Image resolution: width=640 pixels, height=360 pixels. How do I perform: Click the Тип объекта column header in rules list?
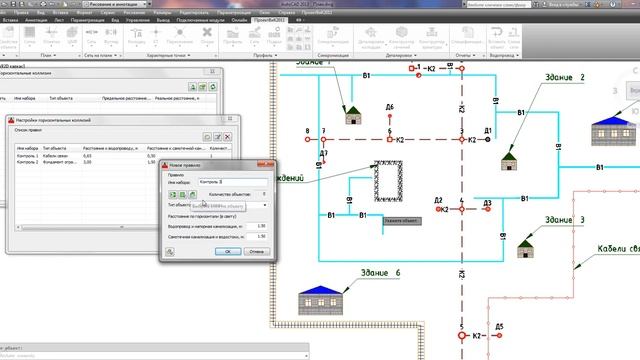[x=54, y=148]
